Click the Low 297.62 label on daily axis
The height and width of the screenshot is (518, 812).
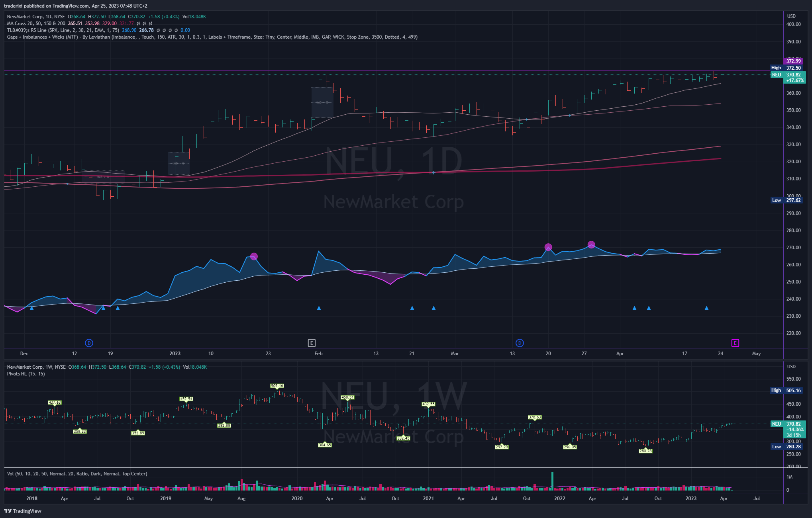[786, 200]
